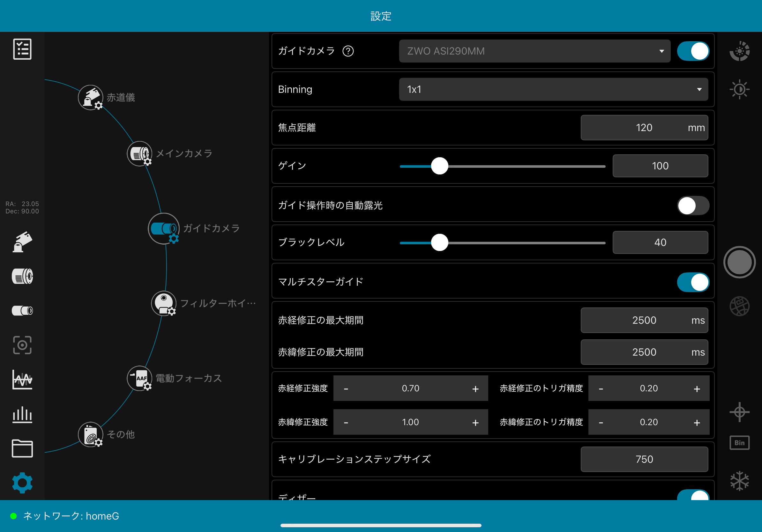Click the plate solve focus-frame icon
This screenshot has width=762, height=532.
(22, 345)
